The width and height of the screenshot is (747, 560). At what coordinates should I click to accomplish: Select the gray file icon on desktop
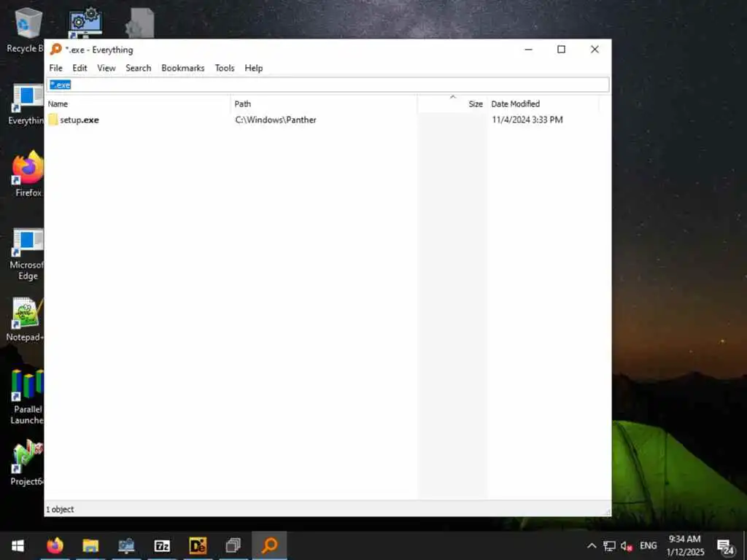(139, 23)
